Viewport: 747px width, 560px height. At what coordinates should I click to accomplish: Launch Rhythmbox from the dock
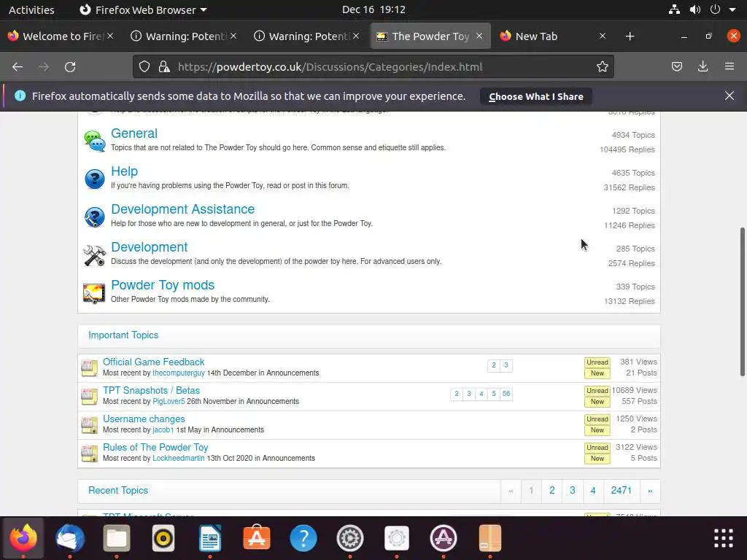click(x=163, y=538)
